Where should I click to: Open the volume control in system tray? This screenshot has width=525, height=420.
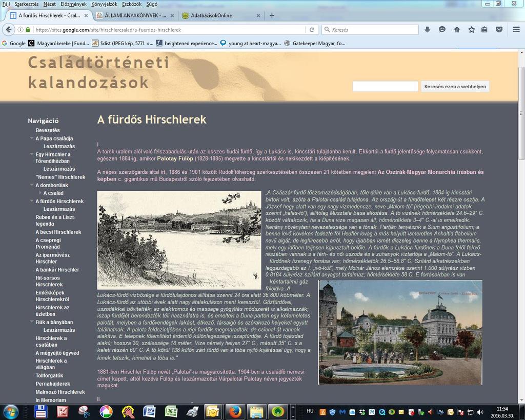[480, 412]
